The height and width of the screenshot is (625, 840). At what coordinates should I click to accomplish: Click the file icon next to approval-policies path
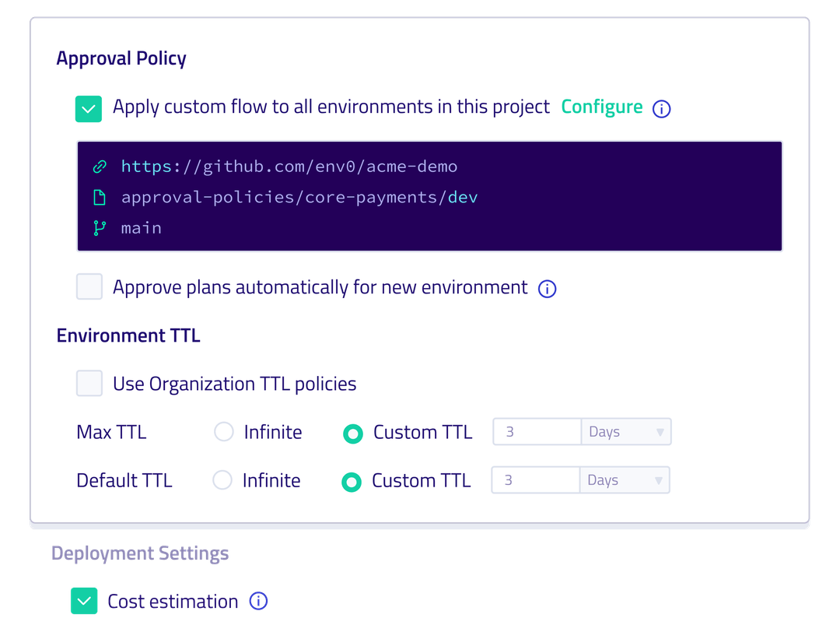(100, 197)
